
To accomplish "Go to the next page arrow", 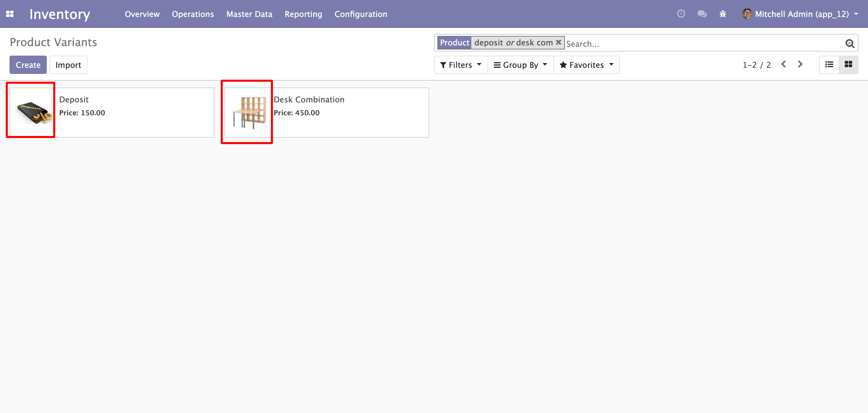I will coord(800,64).
